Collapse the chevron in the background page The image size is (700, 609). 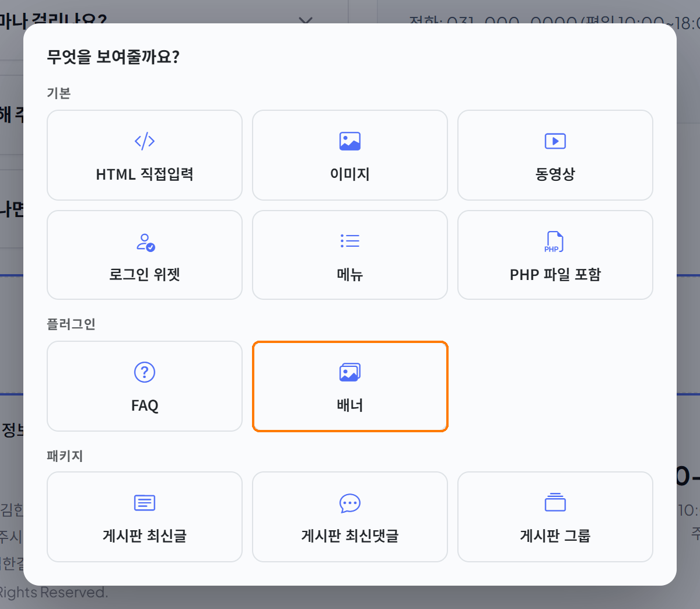(x=306, y=20)
